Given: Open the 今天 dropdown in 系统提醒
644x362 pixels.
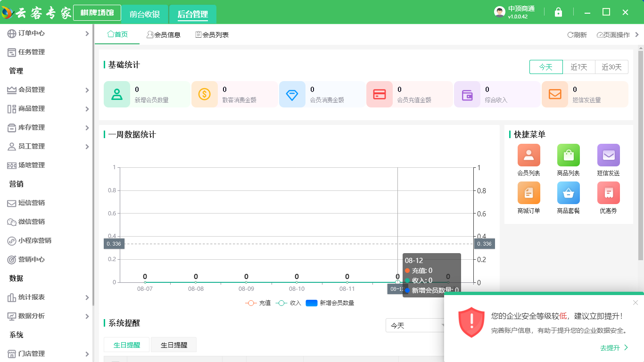Looking at the screenshot, I should 415,326.
